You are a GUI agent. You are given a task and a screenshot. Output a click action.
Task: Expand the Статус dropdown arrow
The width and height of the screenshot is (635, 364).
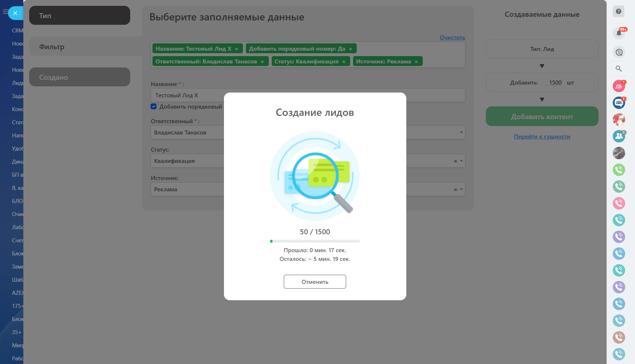point(461,161)
